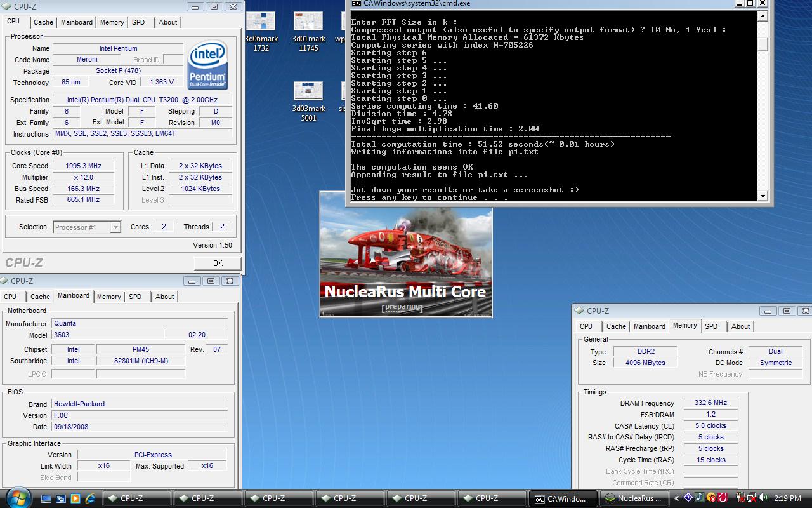Open About tab in top CPU-Z window
Screen dimensions: 812x508
(168, 22)
